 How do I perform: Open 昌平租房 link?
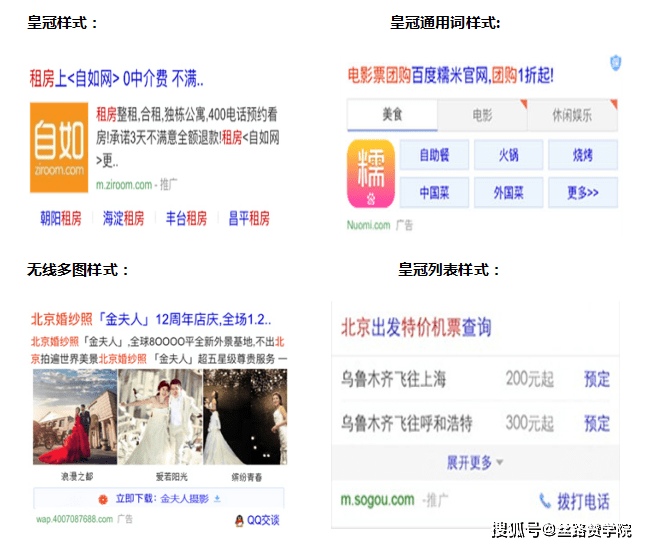[249, 218]
